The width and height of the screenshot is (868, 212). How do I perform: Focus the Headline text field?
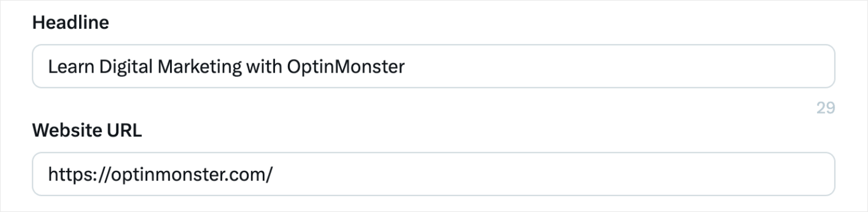tap(433, 66)
